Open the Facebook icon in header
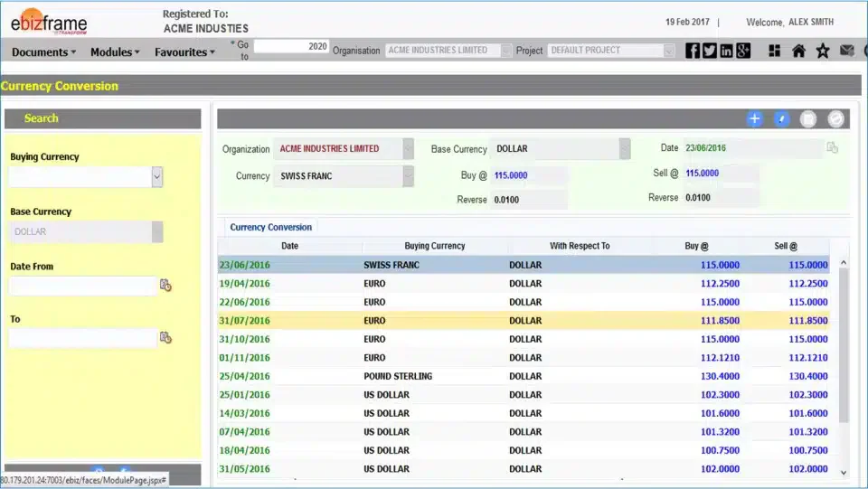Image resolution: width=868 pixels, height=489 pixels. [692, 51]
